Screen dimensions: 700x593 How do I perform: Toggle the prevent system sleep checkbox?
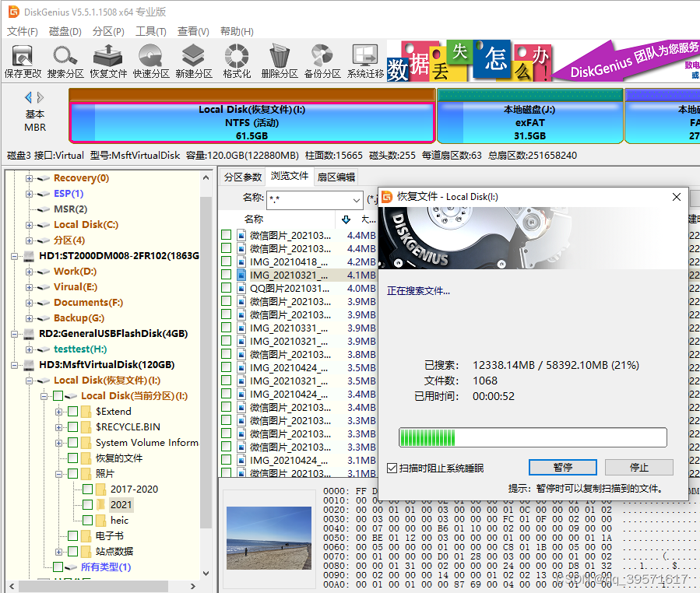coord(392,468)
